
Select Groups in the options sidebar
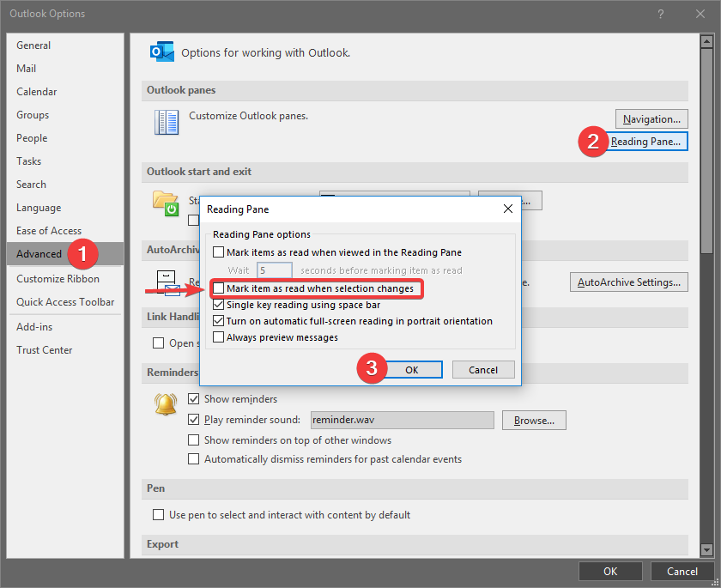coord(65,115)
